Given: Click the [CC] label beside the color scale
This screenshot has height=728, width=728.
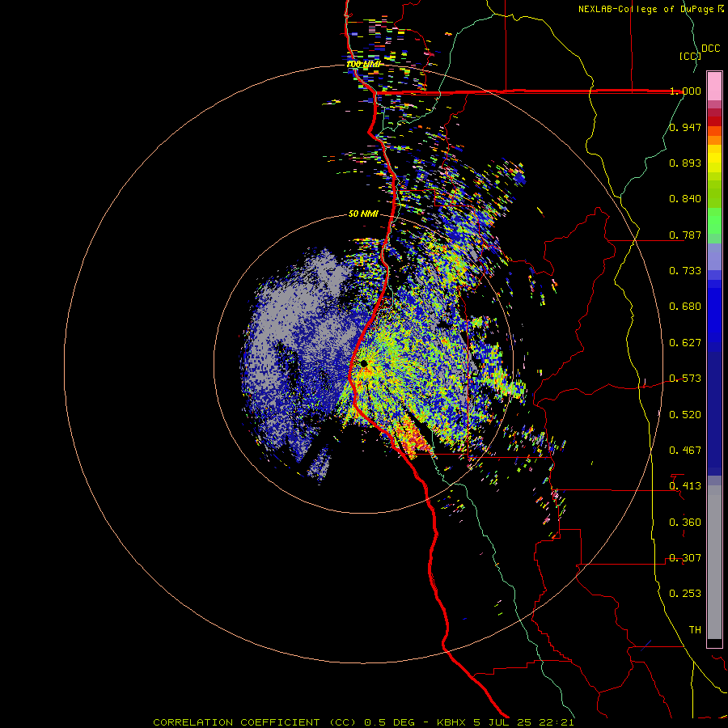Looking at the screenshot, I should pos(690,56).
